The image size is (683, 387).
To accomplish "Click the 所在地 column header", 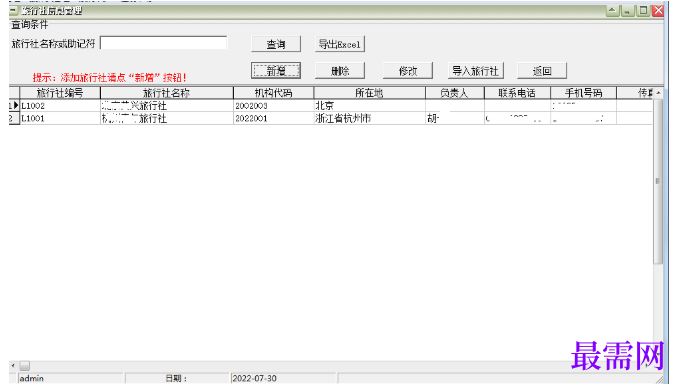I will coord(369,93).
